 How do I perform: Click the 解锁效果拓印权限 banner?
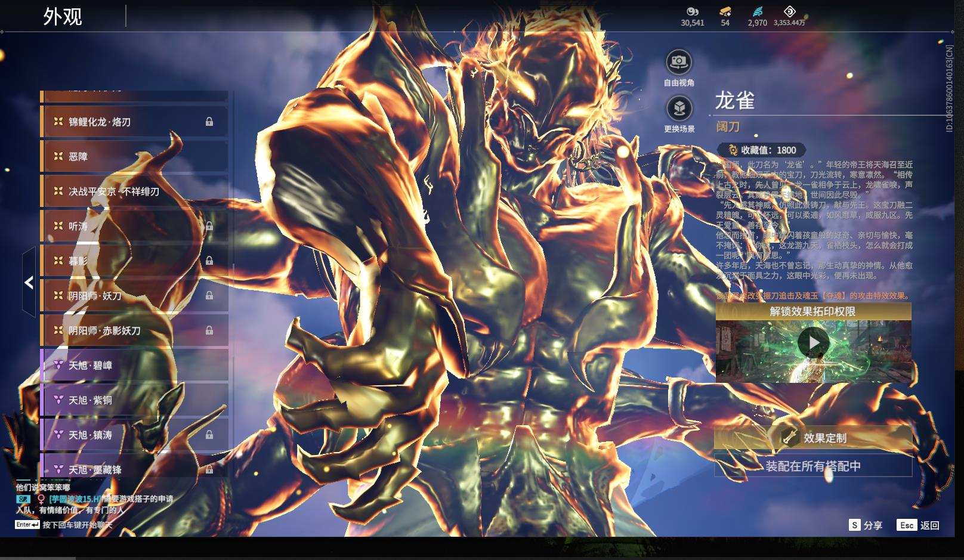click(813, 311)
